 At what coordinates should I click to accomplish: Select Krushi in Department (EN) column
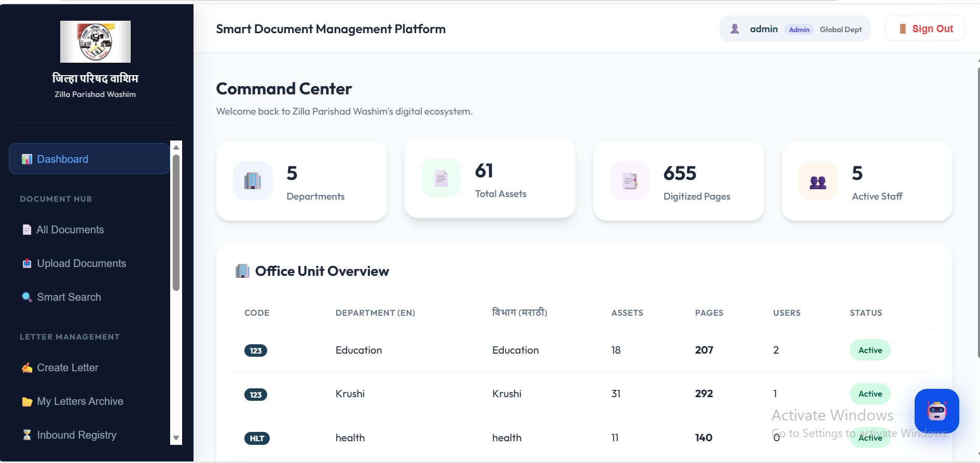pyautogui.click(x=350, y=394)
